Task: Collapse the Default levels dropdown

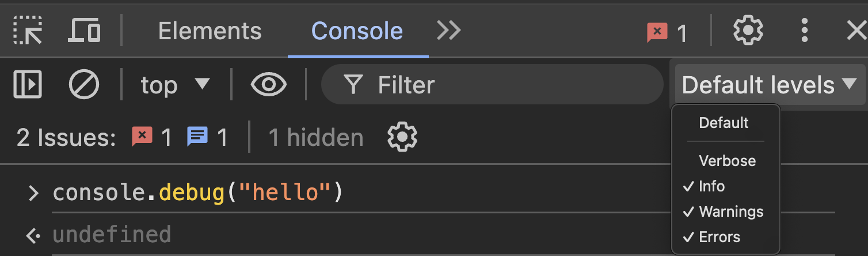Action: point(770,85)
